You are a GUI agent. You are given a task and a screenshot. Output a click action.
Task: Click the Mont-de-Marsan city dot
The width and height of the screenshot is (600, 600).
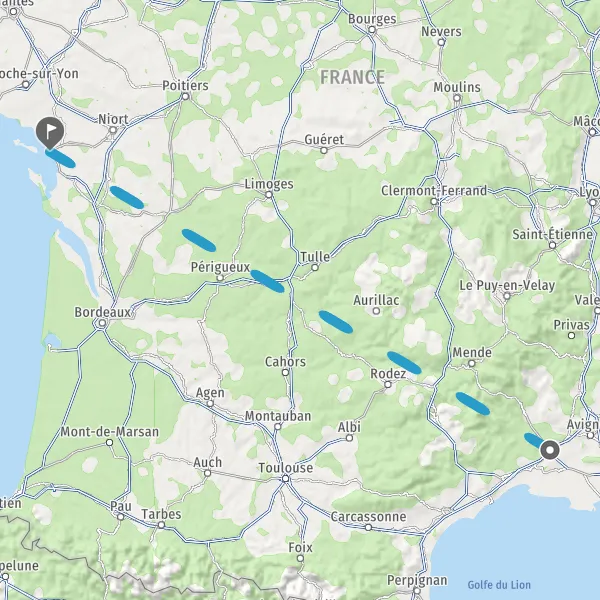tap(109, 443)
